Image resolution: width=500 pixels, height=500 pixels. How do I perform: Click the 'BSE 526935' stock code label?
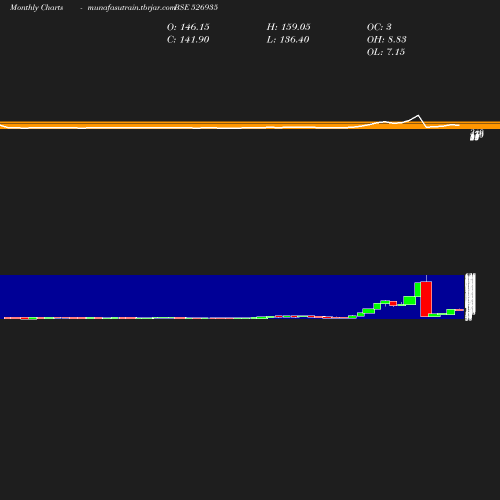[x=196, y=7]
